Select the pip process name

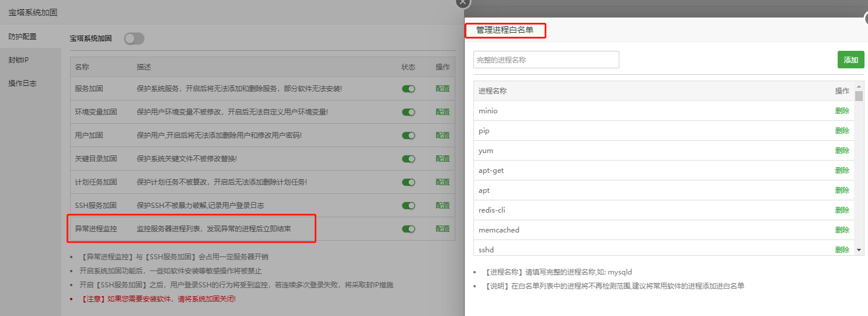click(x=484, y=131)
